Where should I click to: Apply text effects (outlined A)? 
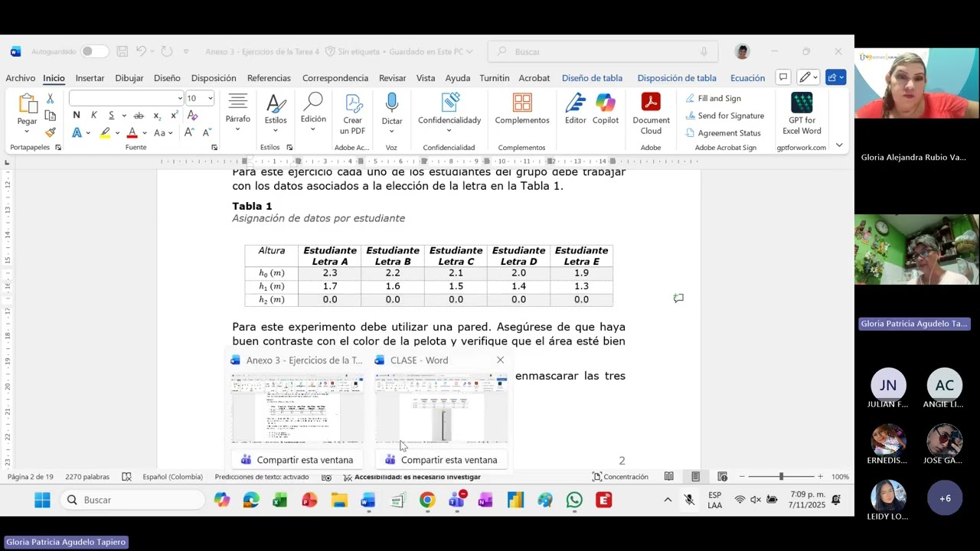(77, 132)
